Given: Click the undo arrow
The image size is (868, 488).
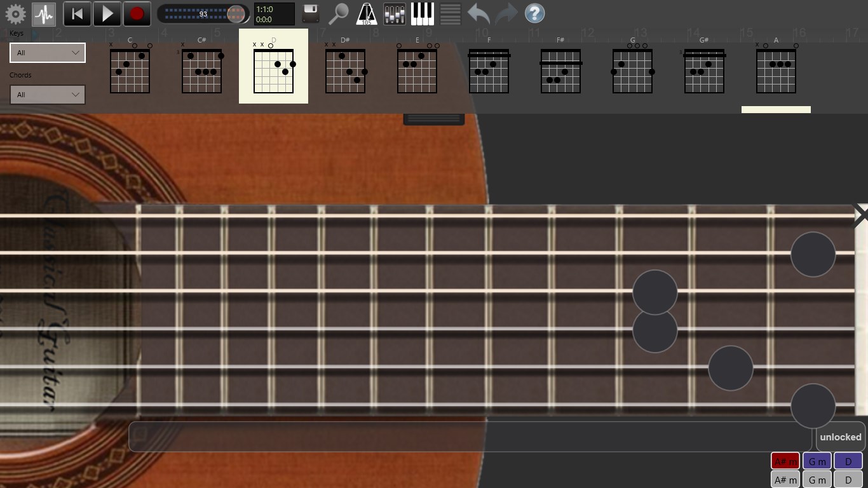Looking at the screenshot, I should (x=477, y=13).
